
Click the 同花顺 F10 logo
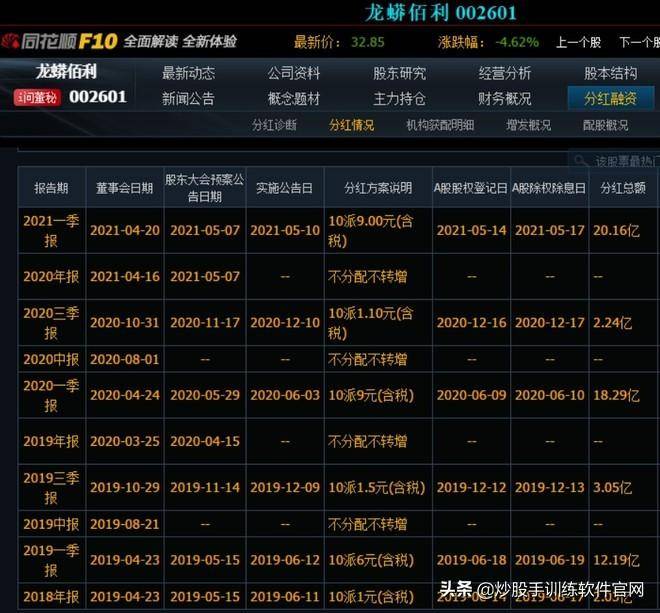pos(59,42)
